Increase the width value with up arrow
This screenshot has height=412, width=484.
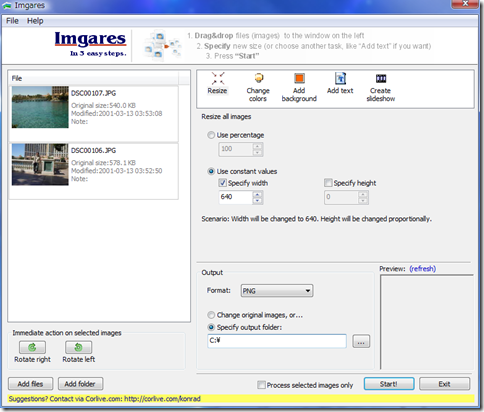(x=257, y=194)
